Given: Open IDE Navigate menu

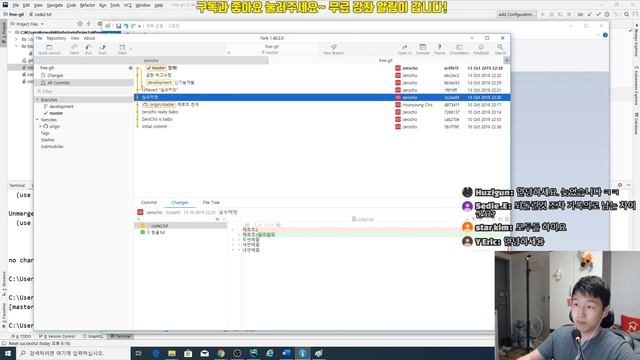Looking at the screenshot, I should tap(55, 5).
